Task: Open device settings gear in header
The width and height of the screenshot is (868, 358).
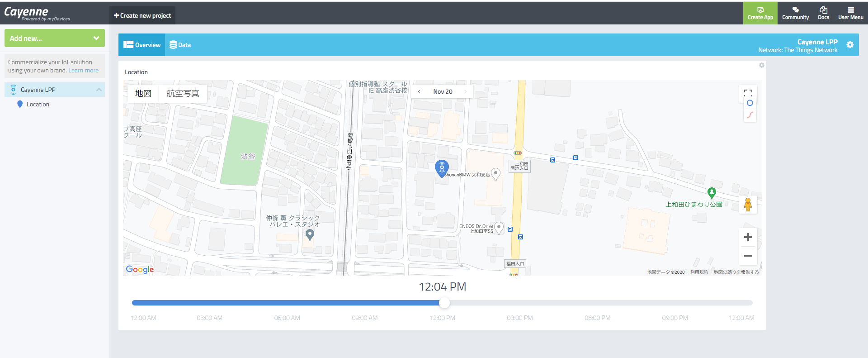Action: click(850, 45)
